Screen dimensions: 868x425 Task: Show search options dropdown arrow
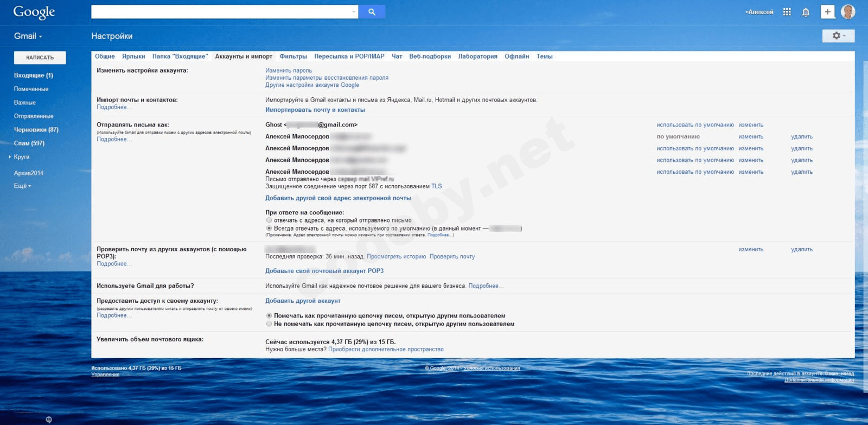pyautogui.click(x=354, y=11)
